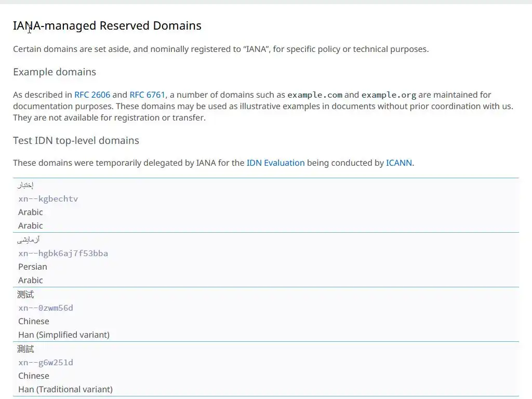Select the xn--g6w251d domain entry
Viewport: 532px width, 399px height.
pyautogui.click(x=46, y=362)
